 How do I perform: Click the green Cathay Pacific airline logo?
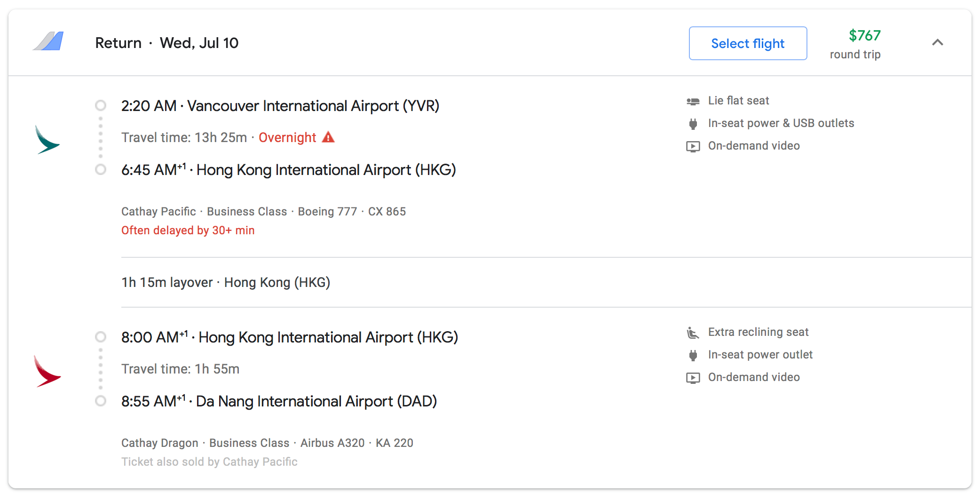[47, 140]
